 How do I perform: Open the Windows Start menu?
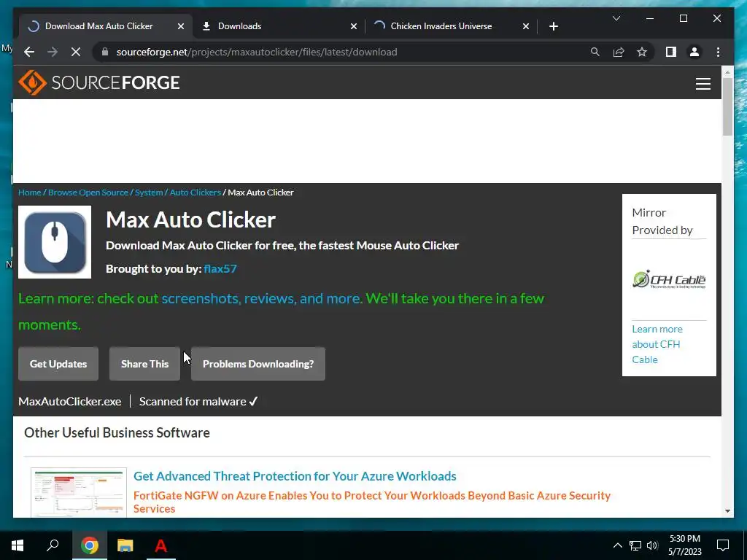(18, 545)
